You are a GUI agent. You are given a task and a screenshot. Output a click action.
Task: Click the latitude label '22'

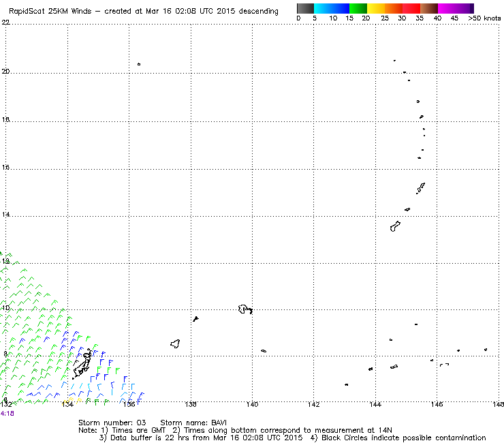pos(5,22)
